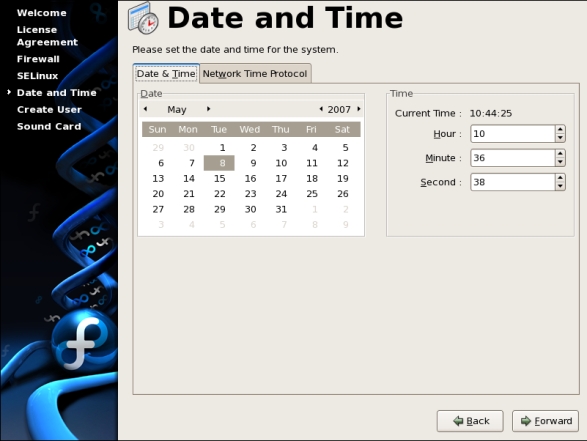Image resolution: width=587 pixels, height=441 pixels.
Task: Click previous year arrow beside 2007
Action: (x=321, y=109)
